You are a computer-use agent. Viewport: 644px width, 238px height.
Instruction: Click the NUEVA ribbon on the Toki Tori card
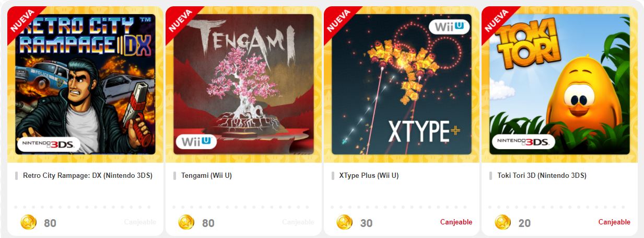point(498,21)
